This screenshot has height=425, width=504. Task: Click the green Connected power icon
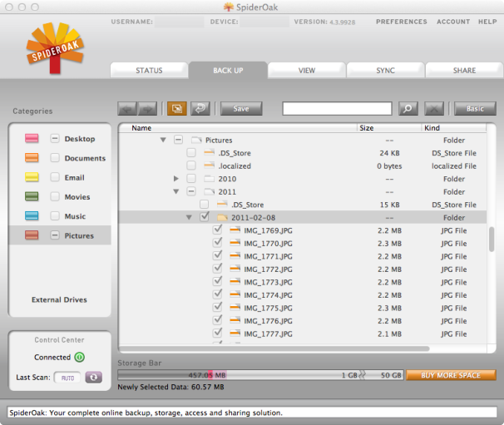click(79, 357)
